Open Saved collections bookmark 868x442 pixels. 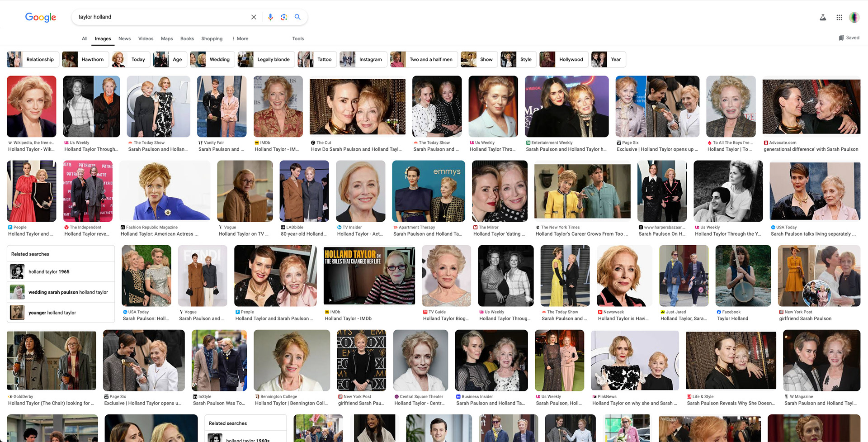pyautogui.click(x=849, y=38)
